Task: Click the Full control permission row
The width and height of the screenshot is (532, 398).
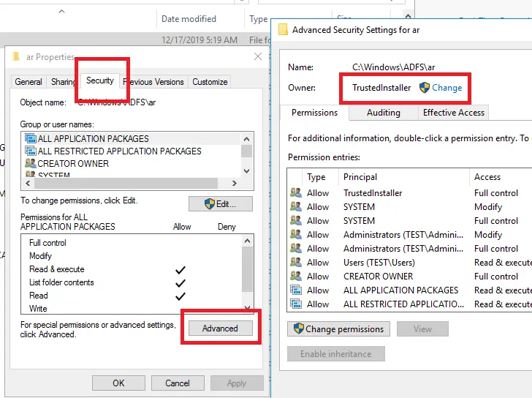Action: (x=132, y=243)
